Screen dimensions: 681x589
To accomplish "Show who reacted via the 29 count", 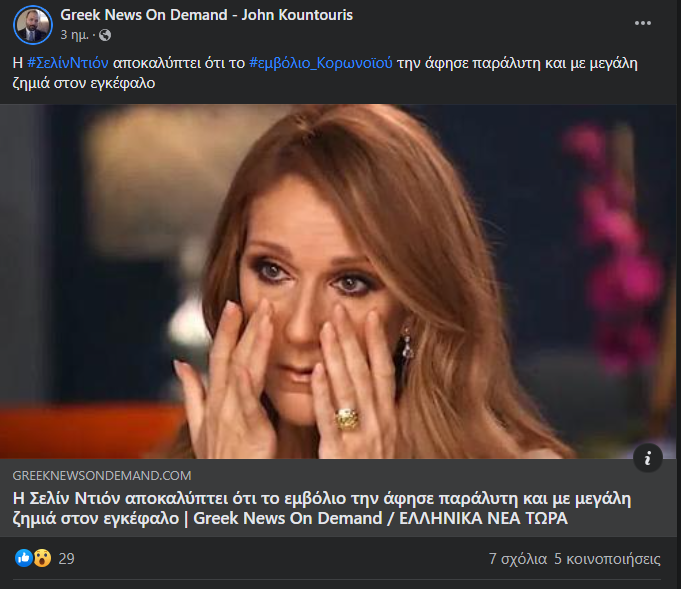I will tap(66, 559).
